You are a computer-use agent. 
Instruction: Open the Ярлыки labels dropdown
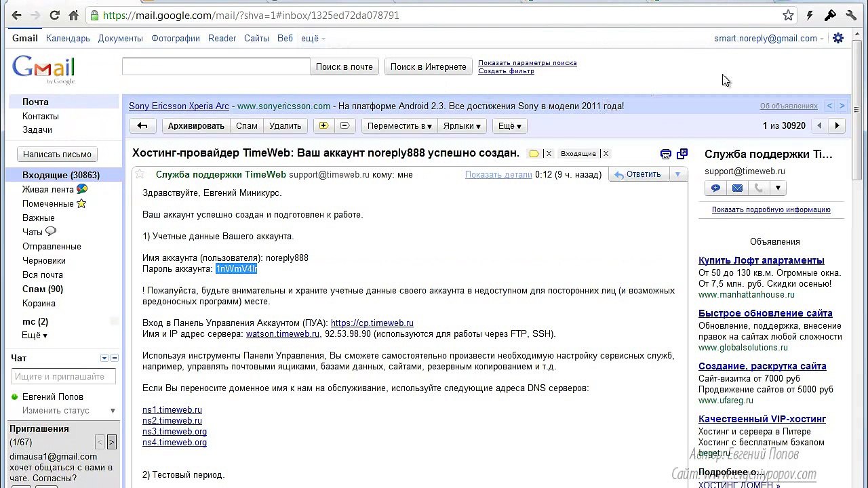pyautogui.click(x=462, y=125)
